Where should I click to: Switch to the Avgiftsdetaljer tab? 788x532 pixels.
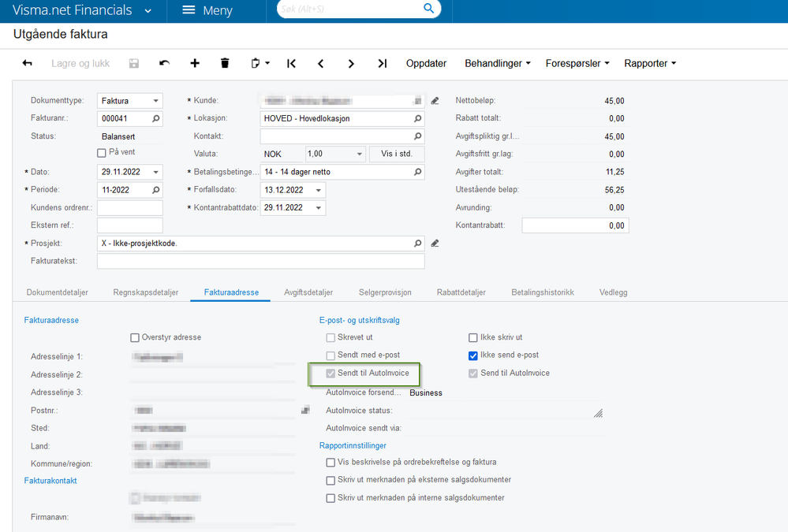[x=308, y=292]
